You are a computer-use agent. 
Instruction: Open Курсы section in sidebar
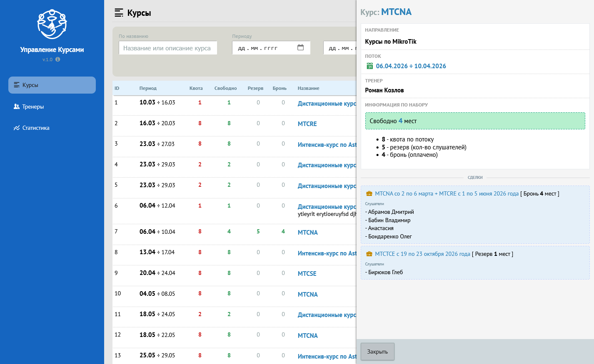click(x=52, y=85)
